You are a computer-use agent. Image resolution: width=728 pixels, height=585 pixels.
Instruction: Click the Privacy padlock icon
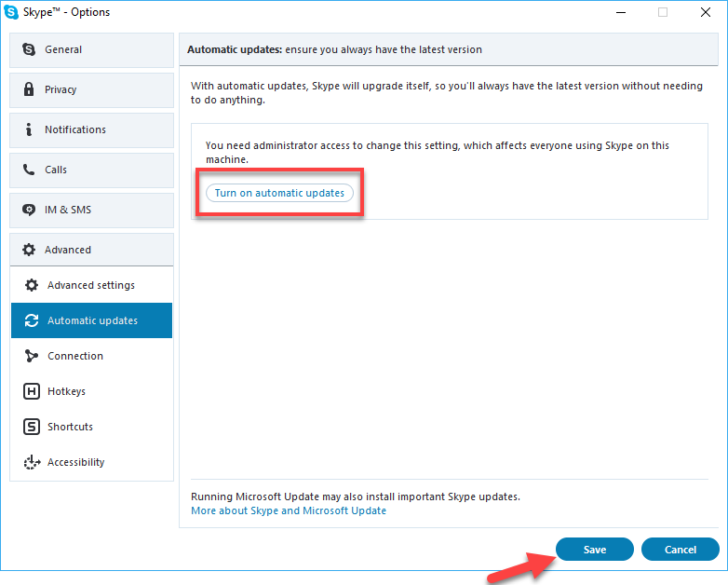(29, 89)
